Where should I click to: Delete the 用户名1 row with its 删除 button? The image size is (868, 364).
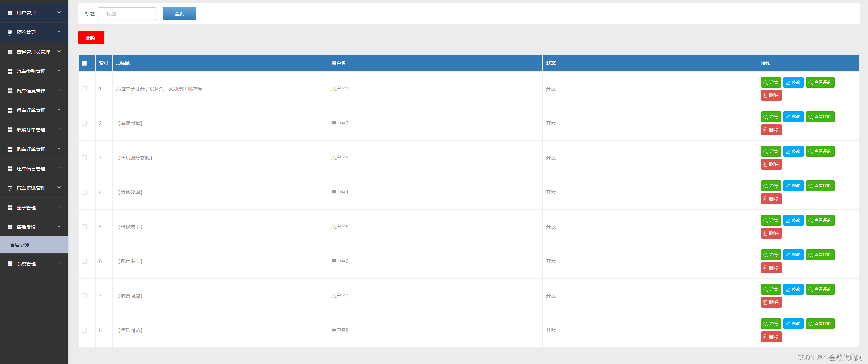[x=771, y=95]
